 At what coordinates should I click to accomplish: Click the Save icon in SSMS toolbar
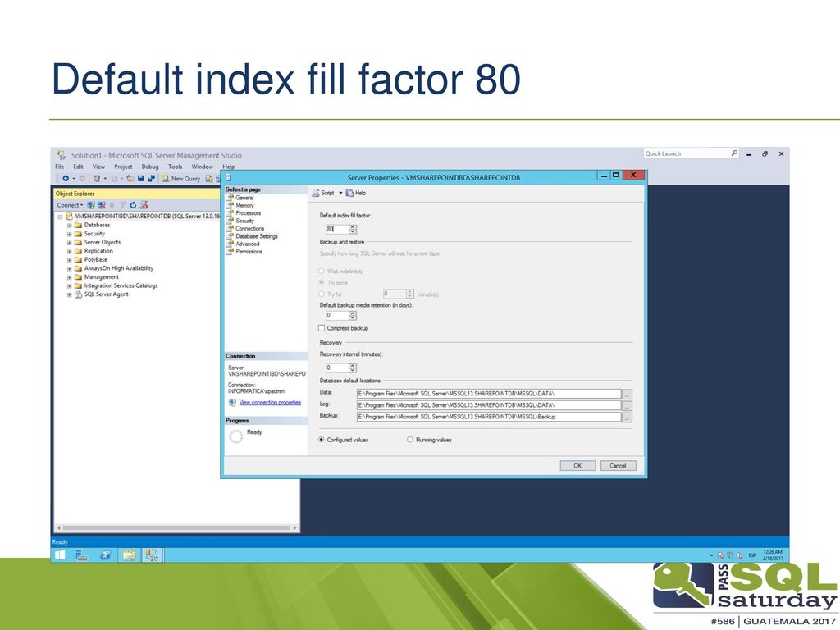141,178
